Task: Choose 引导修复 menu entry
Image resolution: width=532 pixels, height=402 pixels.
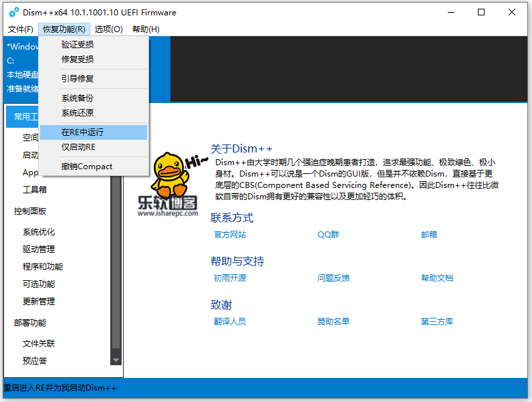Action: click(78, 79)
